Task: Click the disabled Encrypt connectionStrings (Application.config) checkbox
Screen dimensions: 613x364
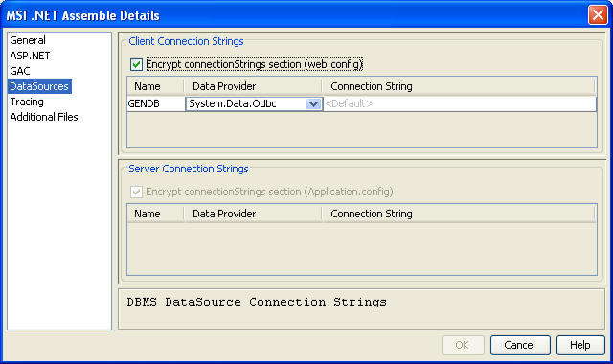Action: click(x=136, y=192)
